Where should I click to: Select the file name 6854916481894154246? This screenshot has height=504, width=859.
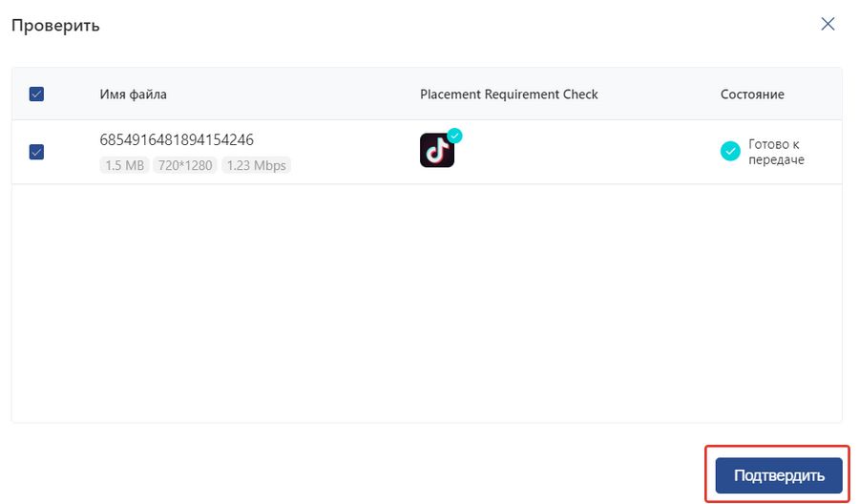(x=177, y=139)
